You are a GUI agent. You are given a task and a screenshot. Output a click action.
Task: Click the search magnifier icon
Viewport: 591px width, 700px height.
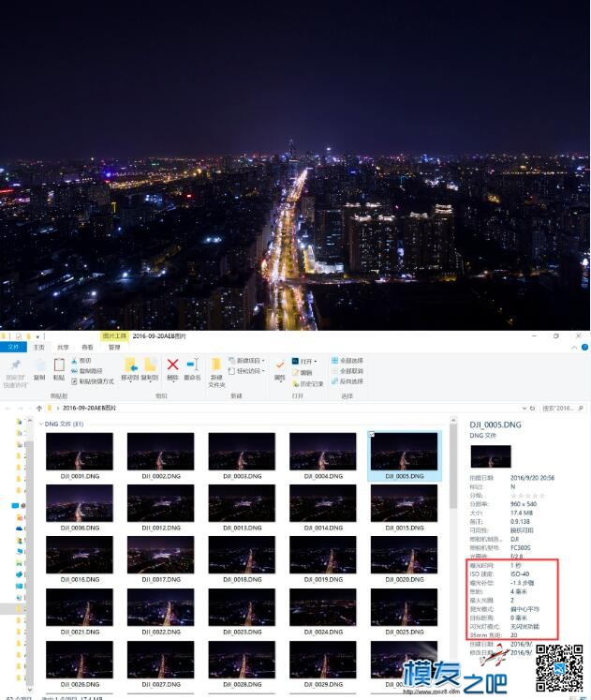coord(581,408)
